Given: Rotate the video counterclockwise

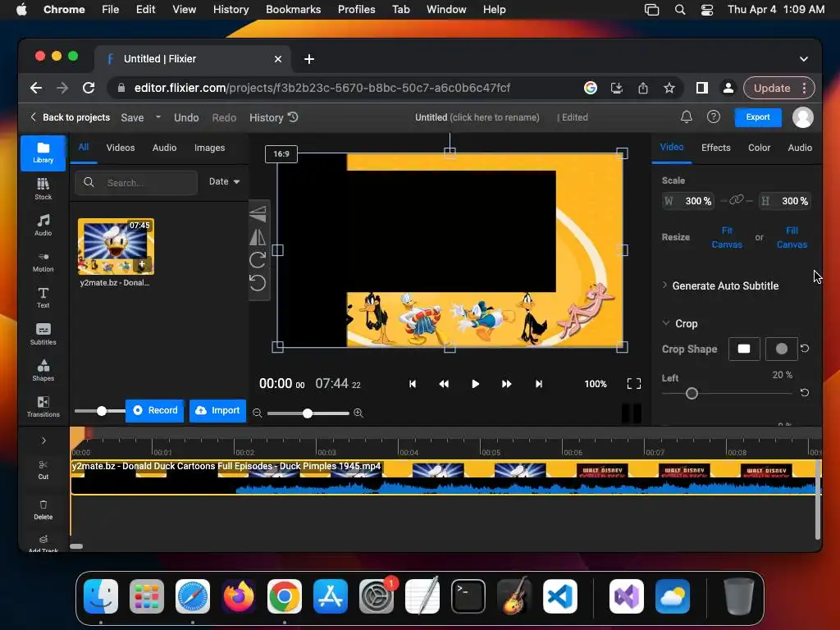Looking at the screenshot, I should (258, 283).
